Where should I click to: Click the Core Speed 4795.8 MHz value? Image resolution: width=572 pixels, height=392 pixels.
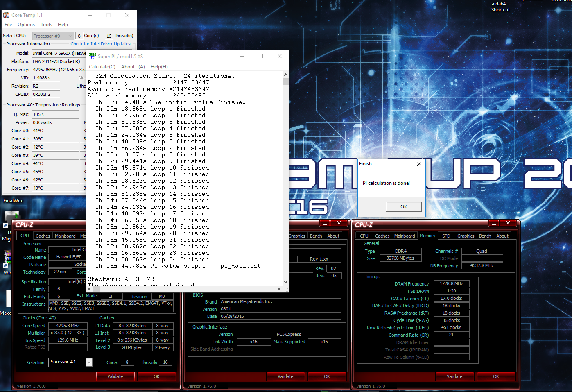[x=68, y=326]
